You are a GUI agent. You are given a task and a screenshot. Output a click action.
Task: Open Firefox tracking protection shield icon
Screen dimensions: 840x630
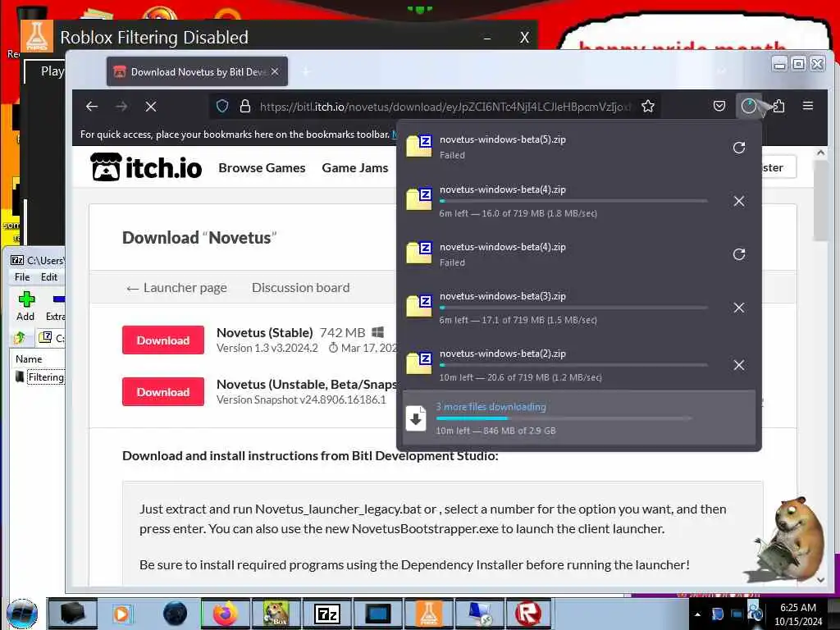[222, 106]
